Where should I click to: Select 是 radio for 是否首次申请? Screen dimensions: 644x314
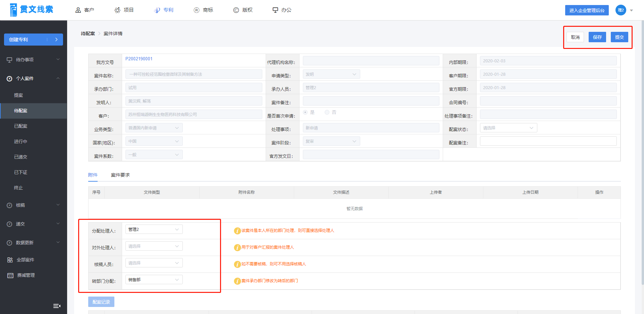[305, 112]
